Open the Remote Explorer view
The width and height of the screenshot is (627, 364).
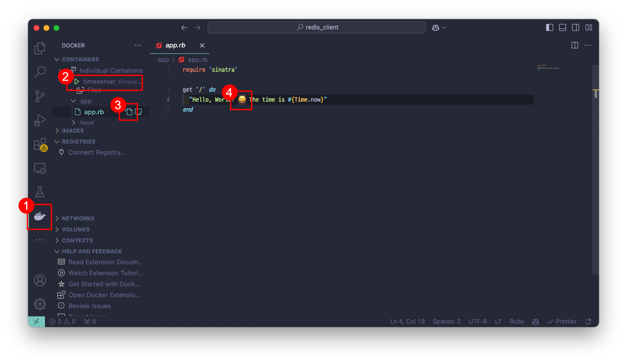40,169
